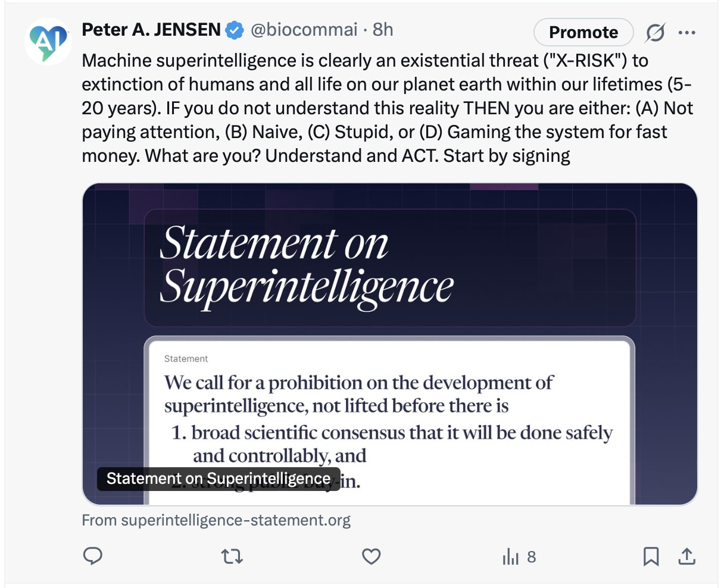Open tweet by clicking its body text
Screen dimensions: 724x588
(x=387, y=108)
